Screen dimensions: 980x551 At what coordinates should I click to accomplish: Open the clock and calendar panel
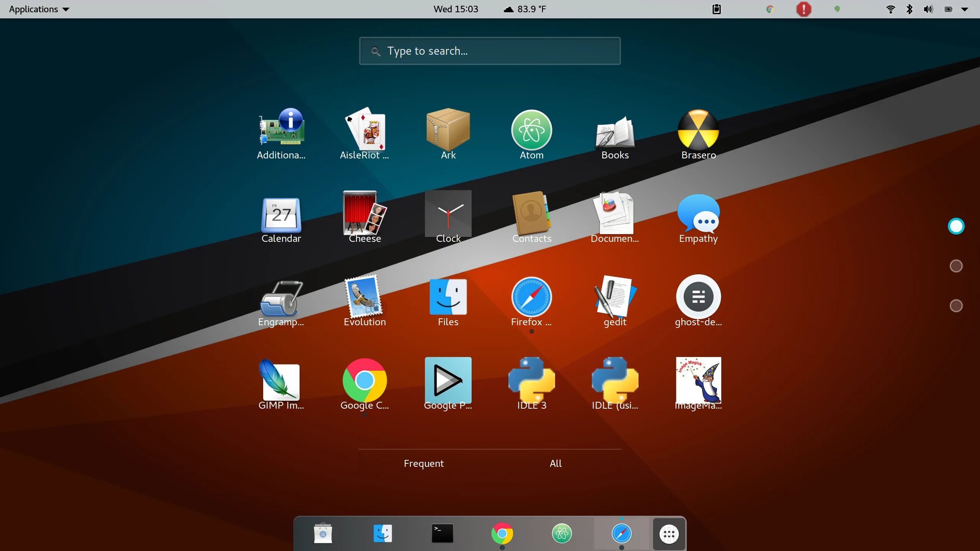(456, 9)
